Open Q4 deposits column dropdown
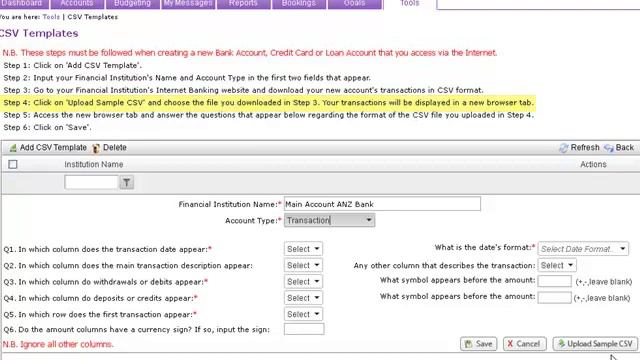This screenshot has width=640, height=360. pyautogui.click(x=303, y=298)
